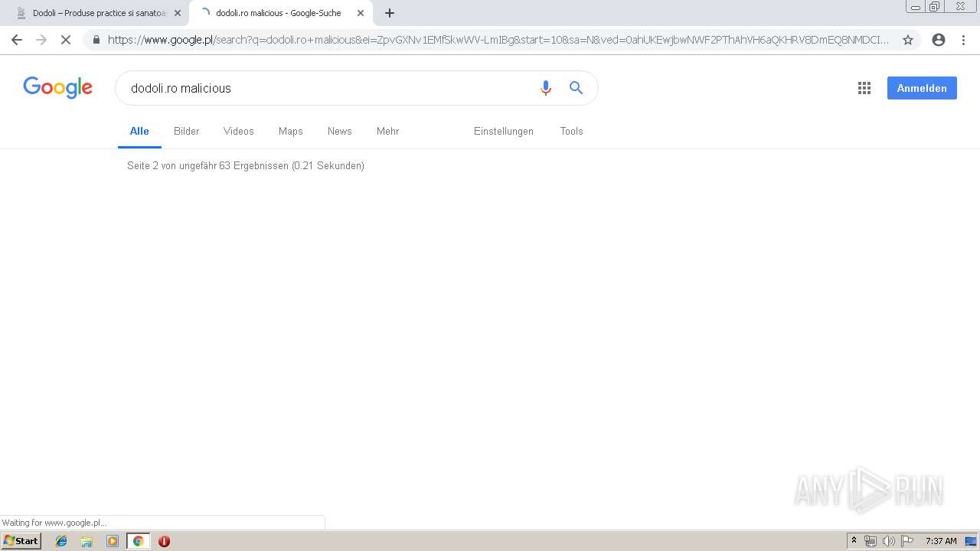Viewport: 980px width, 551px height.
Task: View site security lock information
Action: 96,40
